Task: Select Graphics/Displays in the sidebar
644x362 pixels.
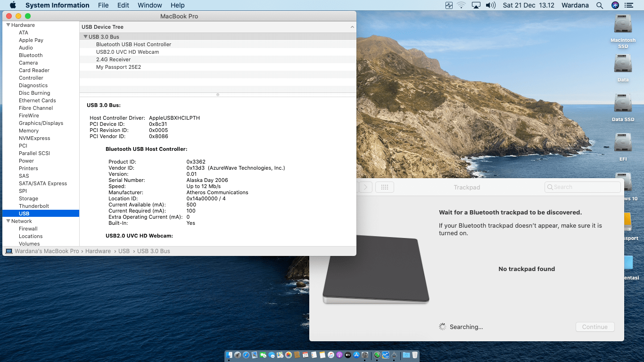Action: pyautogui.click(x=41, y=123)
